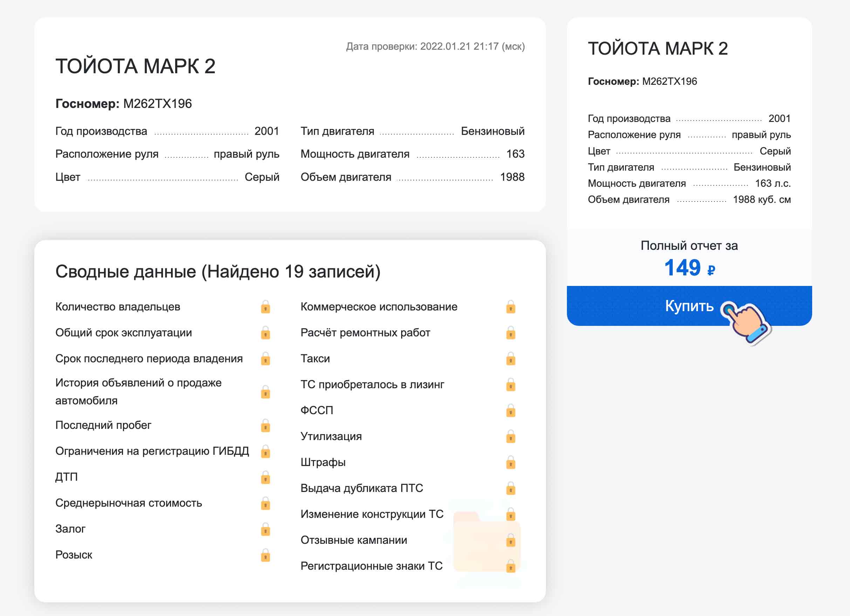Click the Бензиновый value in main card
Image resolution: width=850 pixels, height=616 pixels.
493,131
